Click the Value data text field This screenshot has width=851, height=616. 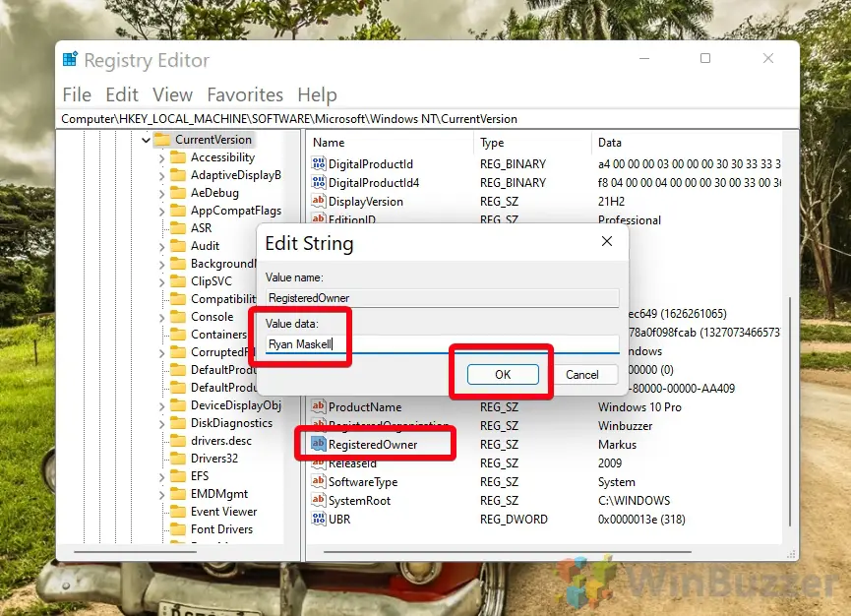(x=443, y=344)
